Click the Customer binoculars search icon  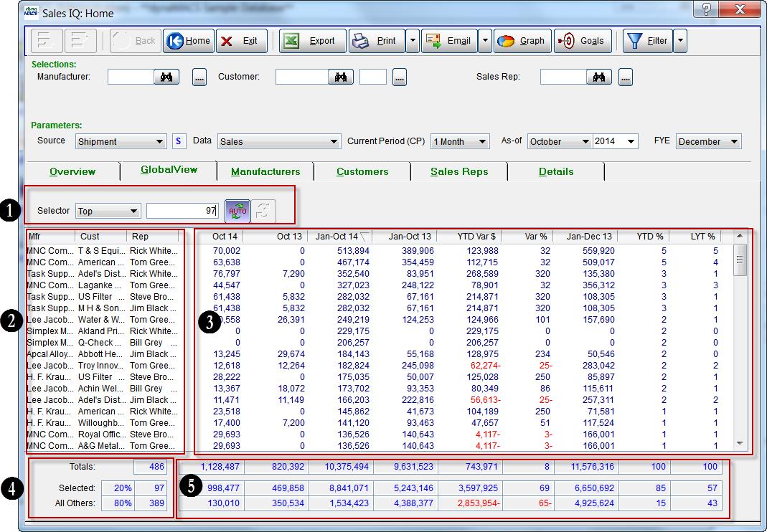tap(341, 77)
